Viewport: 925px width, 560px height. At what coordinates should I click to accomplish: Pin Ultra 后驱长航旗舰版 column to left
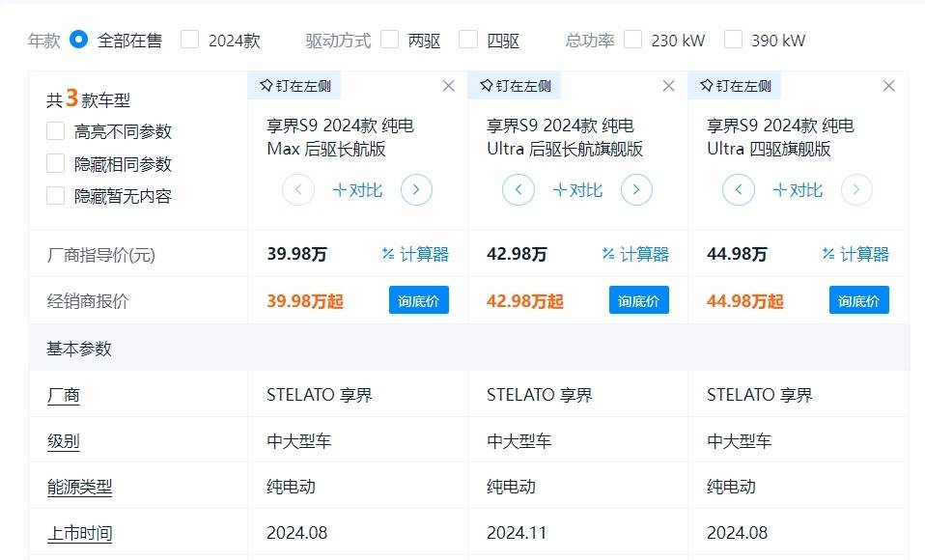click(x=515, y=86)
